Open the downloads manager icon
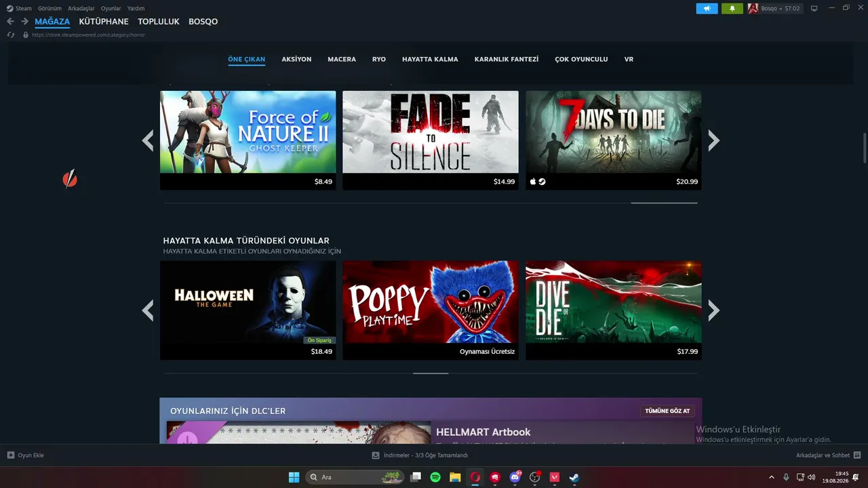Viewport: 868px width, 488px height. pos(376,455)
